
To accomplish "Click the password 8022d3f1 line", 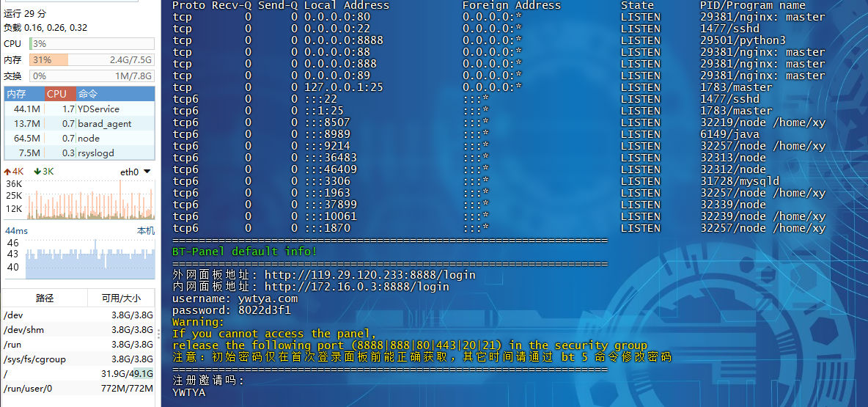I will coord(232,310).
